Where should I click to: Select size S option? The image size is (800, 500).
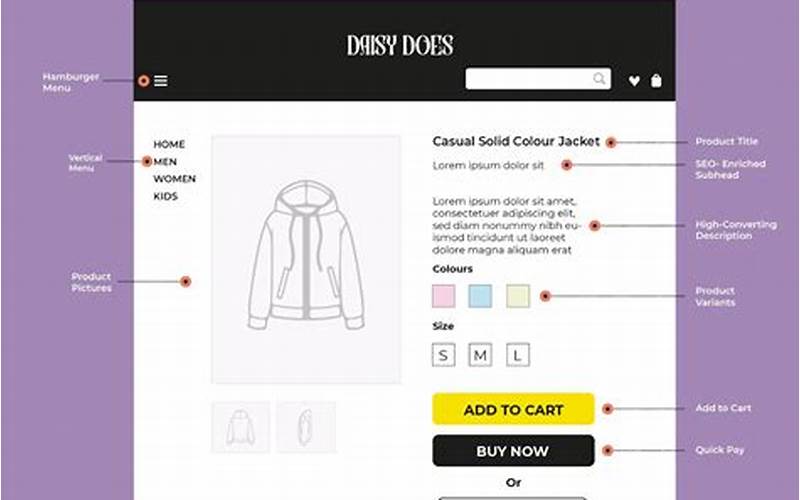tap(443, 355)
